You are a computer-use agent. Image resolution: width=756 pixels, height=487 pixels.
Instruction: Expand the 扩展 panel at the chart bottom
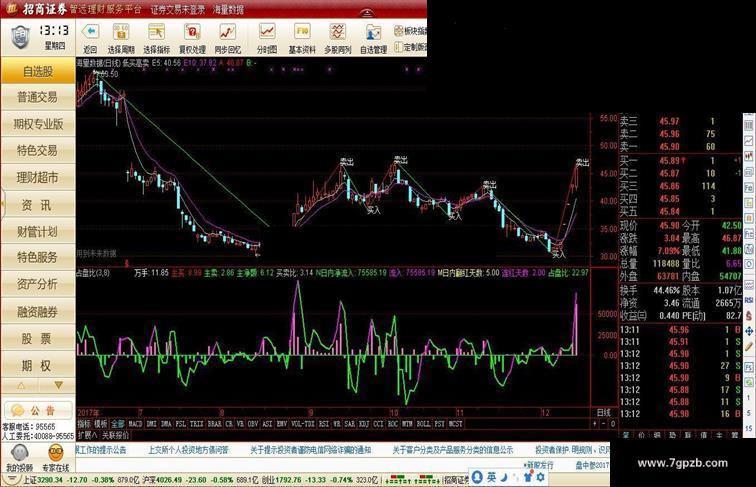[87, 435]
